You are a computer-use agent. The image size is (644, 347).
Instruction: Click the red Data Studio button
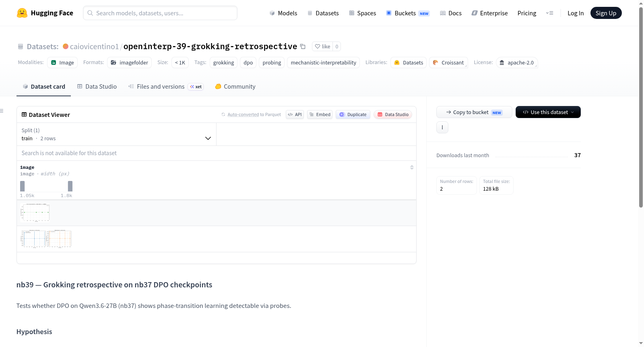coord(393,114)
